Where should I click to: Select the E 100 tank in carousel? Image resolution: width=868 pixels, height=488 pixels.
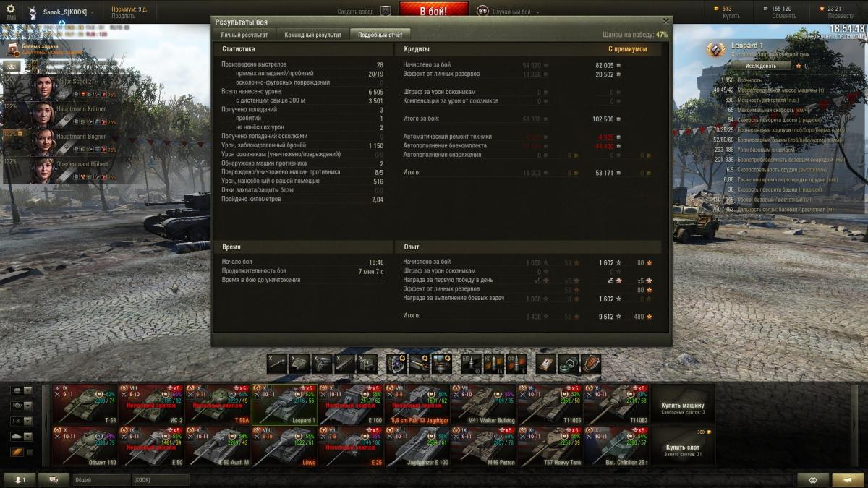click(351, 404)
